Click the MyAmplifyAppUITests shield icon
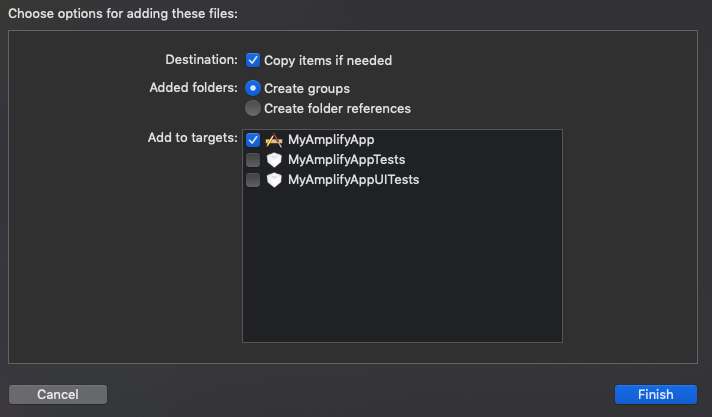The height and width of the screenshot is (417, 712). coord(274,180)
